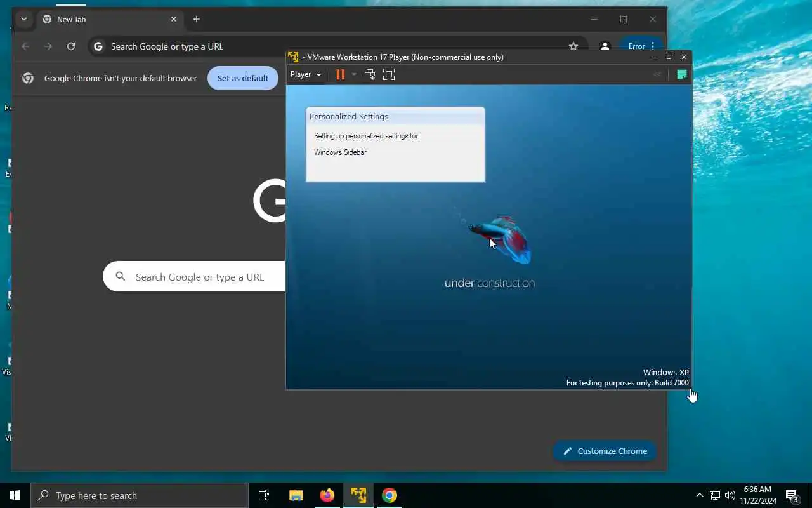Click Customize Chrome button
812x508 pixels.
click(605, 451)
